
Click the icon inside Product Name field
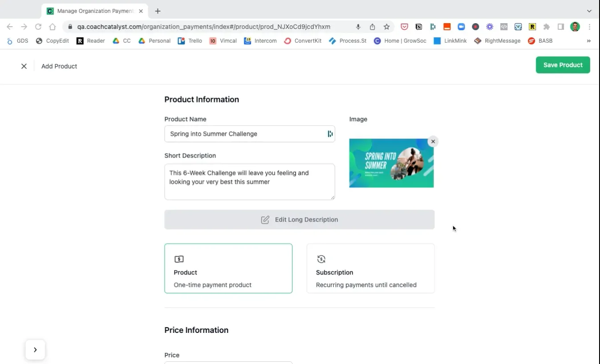click(330, 134)
